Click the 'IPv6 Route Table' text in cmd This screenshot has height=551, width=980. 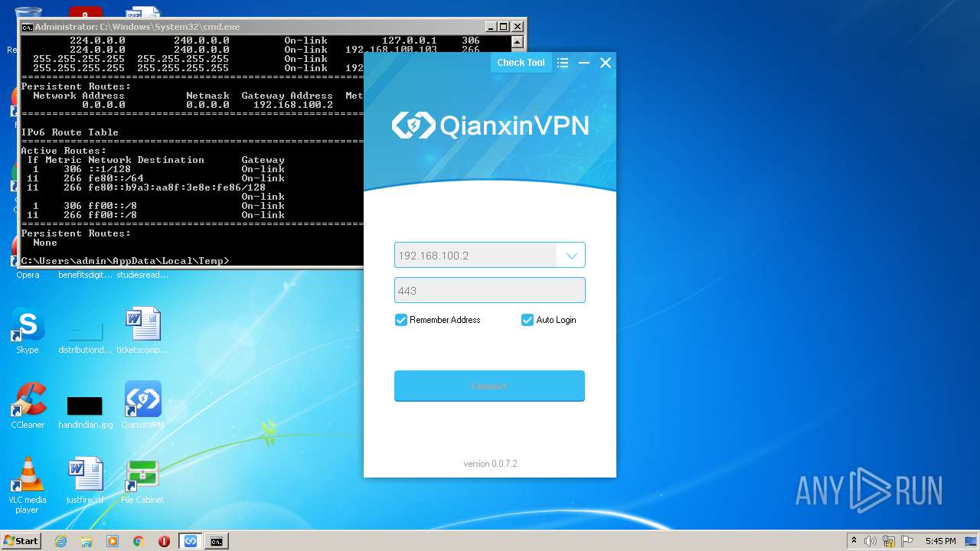click(70, 132)
